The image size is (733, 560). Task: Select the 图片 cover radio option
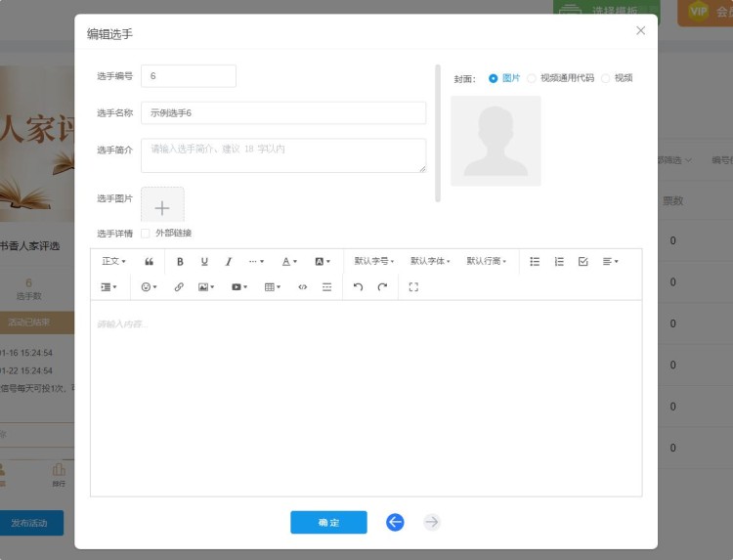point(494,78)
